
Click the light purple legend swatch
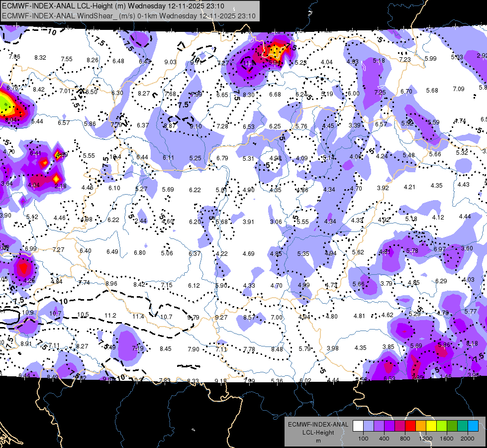(x=379, y=426)
